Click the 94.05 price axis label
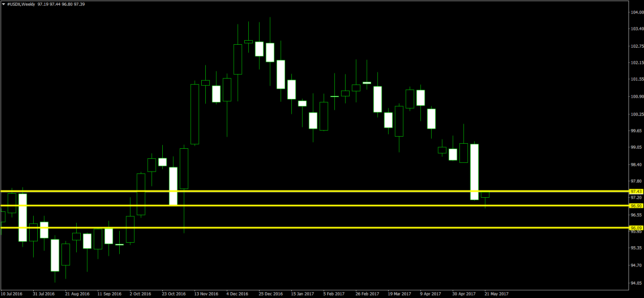The height and width of the screenshot is (298, 644). 636,283
